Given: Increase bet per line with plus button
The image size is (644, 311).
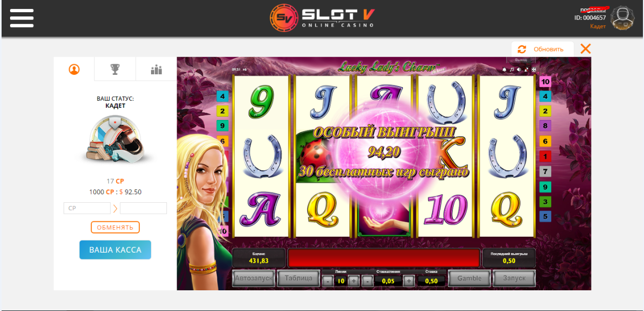Looking at the screenshot, I should click(x=408, y=281).
